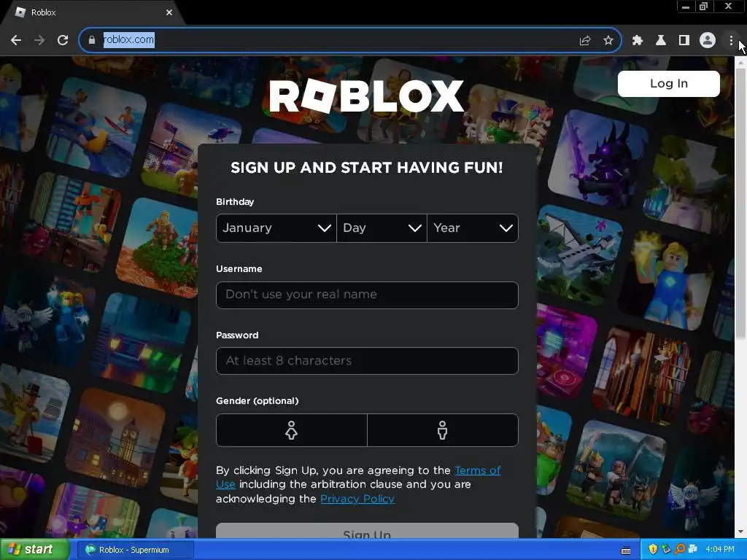747x560 pixels.
Task: Click the magnifier tray icon
Action: [680, 550]
